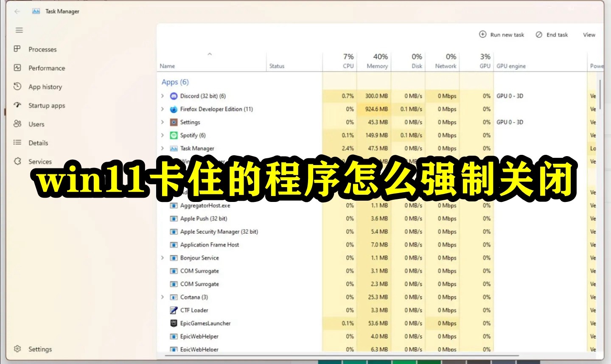The height and width of the screenshot is (364, 611).
Task: Click the Task Manager title icon
Action: pos(36,11)
